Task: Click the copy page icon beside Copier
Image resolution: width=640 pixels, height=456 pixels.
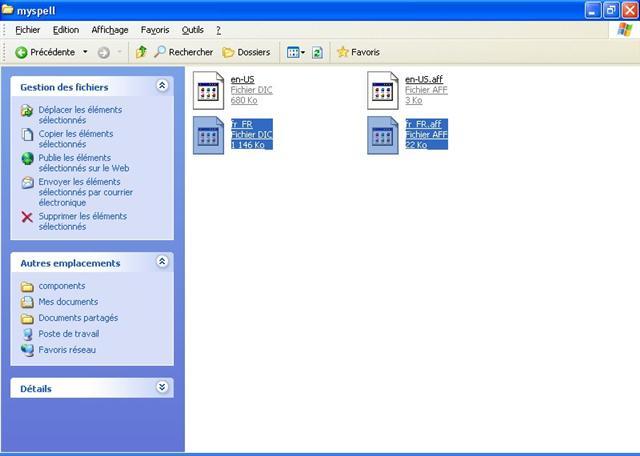Action: coord(27,134)
